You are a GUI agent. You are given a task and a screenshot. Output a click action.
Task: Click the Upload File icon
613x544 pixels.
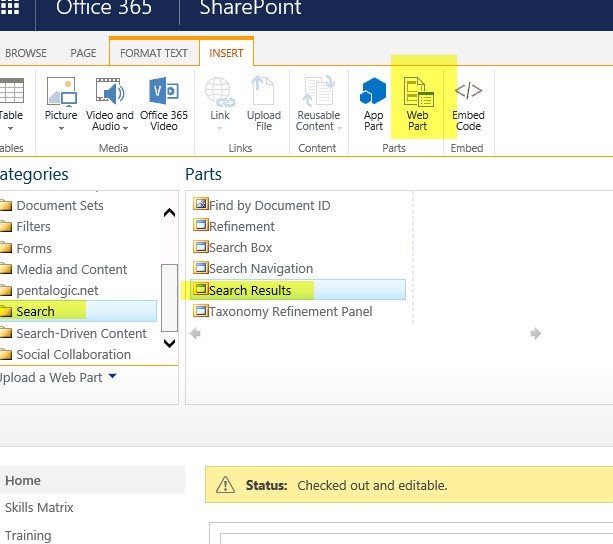click(264, 103)
